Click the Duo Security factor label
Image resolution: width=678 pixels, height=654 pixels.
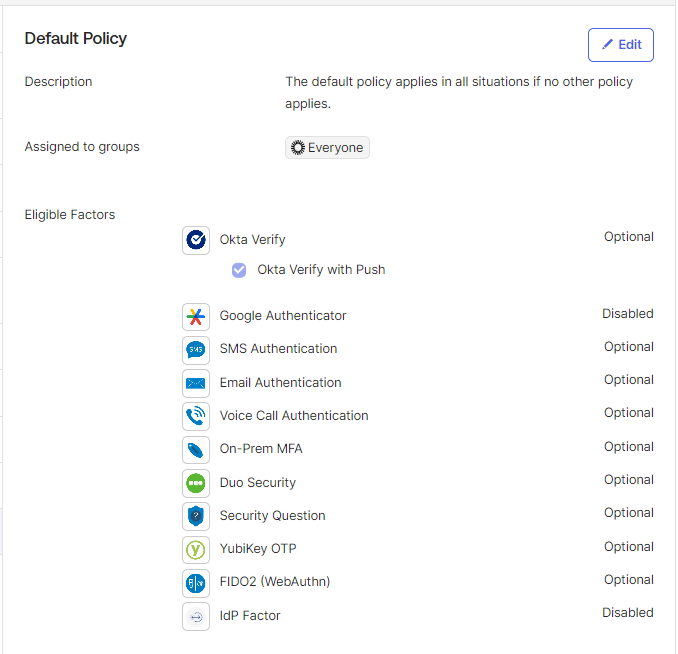pyautogui.click(x=257, y=483)
